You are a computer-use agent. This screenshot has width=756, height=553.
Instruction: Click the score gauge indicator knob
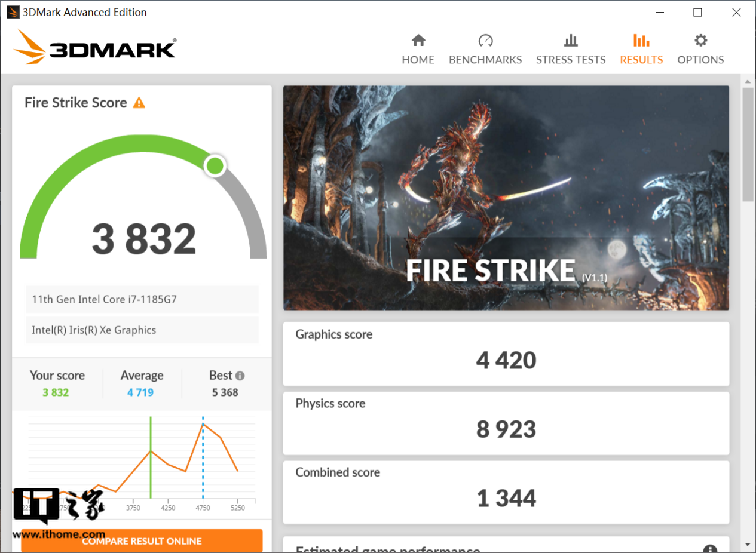coord(215,166)
